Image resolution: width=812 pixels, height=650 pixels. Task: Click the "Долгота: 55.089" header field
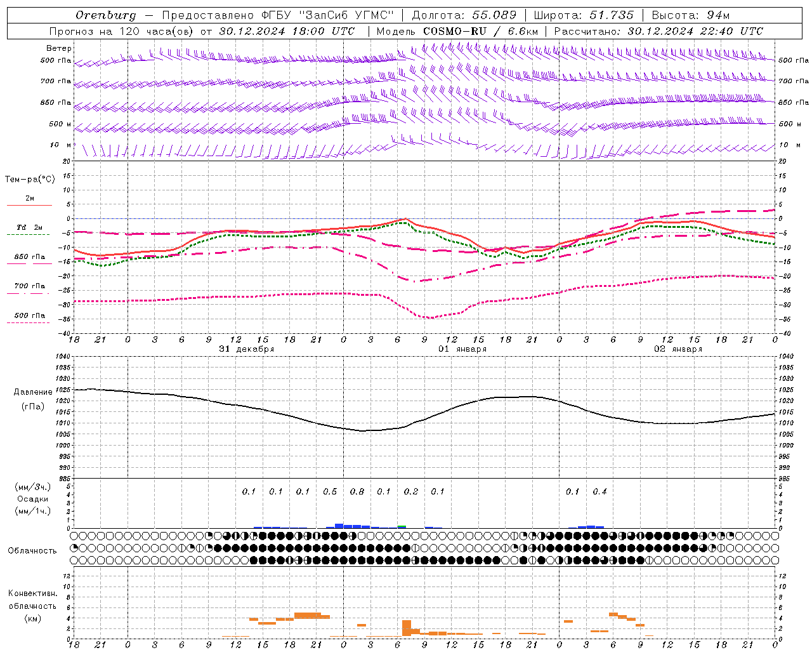pyautogui.click(x=464, y=15)
